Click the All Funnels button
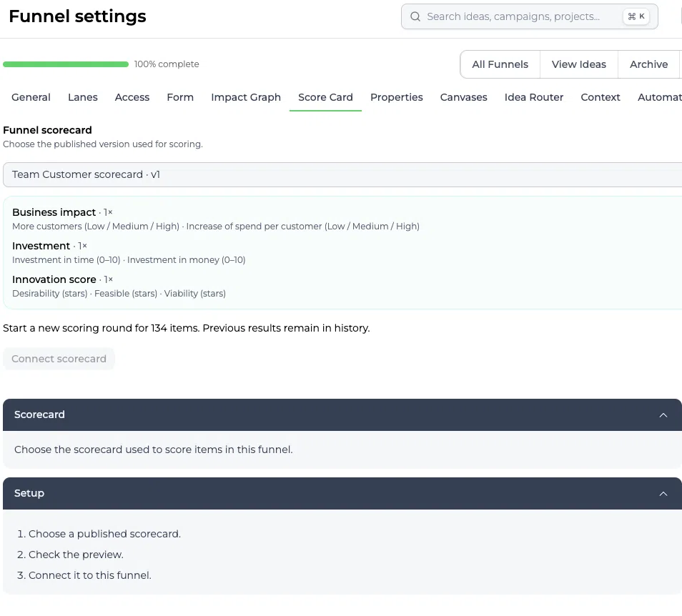682x616 pixels. [500, 64]
